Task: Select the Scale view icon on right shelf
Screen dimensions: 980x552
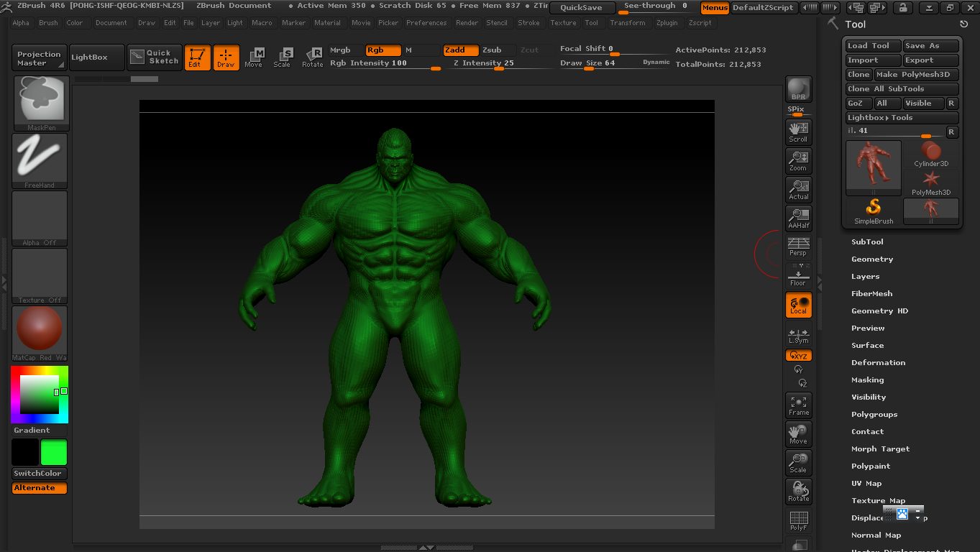Action: point(799,463)
